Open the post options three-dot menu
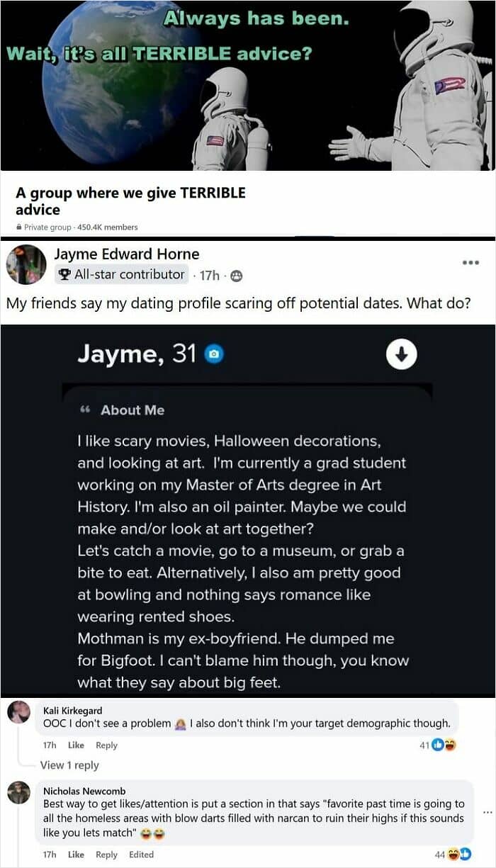The width and height of the screenshot is (496, 868). (x=470, y=262)
